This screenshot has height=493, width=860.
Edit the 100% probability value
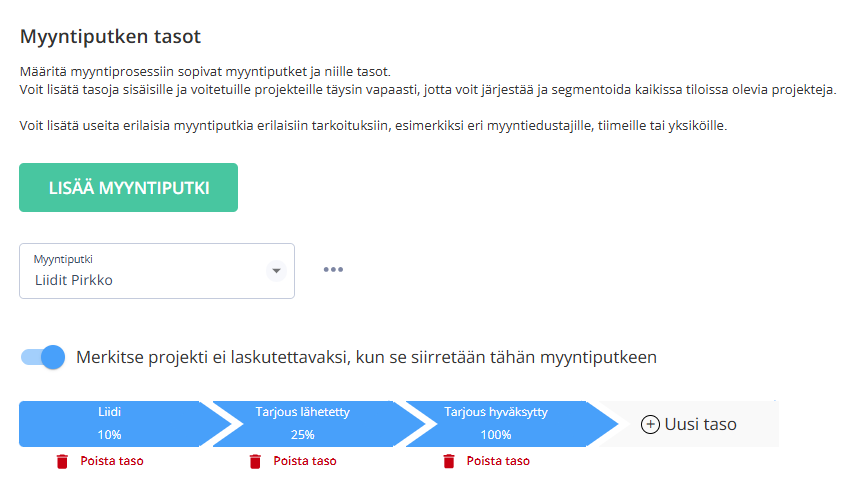(496, 435)
